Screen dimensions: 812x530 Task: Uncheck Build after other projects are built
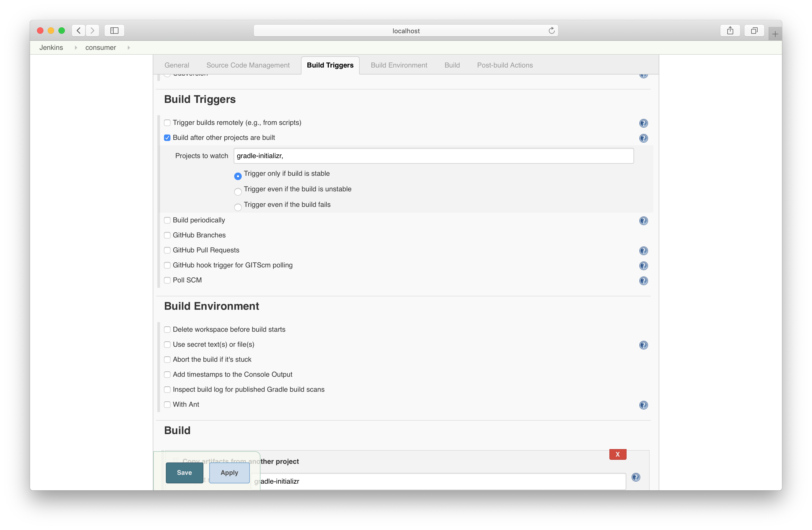(x=167, y=138)
